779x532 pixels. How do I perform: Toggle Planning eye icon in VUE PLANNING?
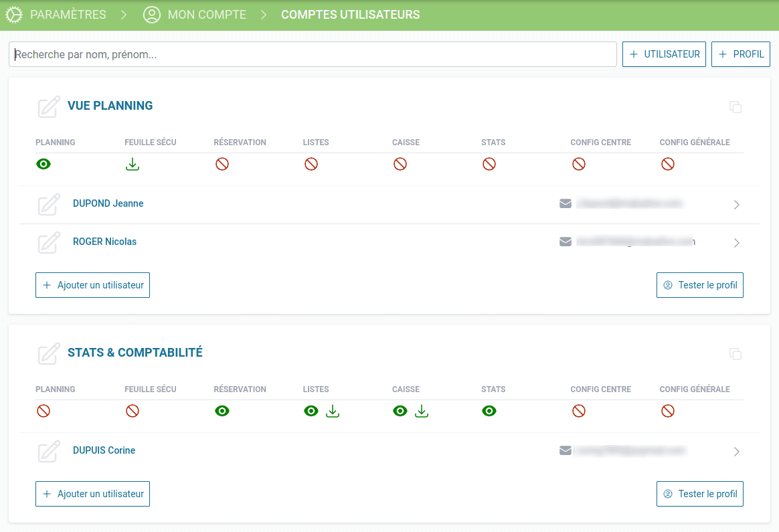point(44,164)
